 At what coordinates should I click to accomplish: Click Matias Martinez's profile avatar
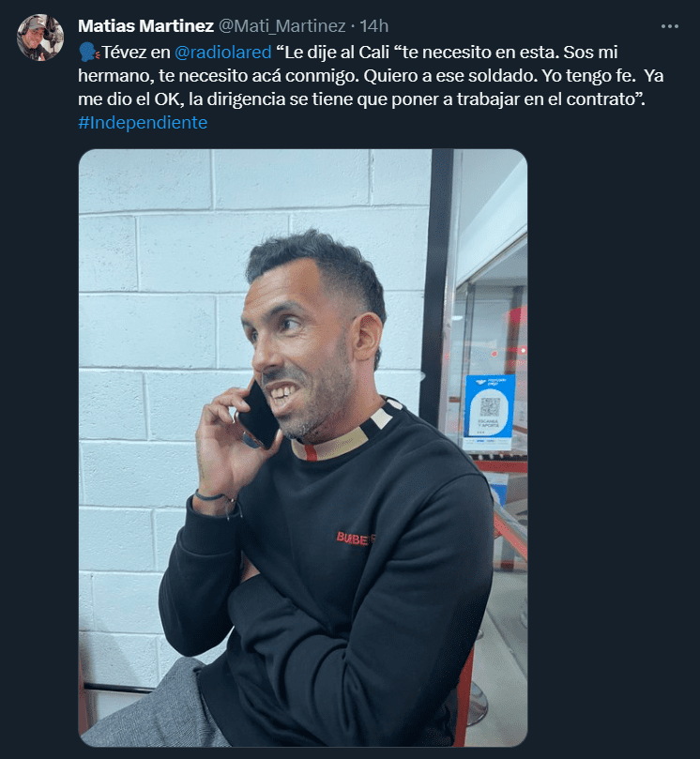(40, 38)
